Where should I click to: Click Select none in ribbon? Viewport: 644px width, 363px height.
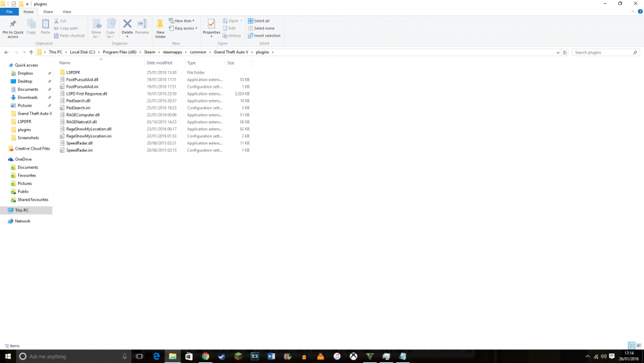pyautogui.click(x=261, y=28)
